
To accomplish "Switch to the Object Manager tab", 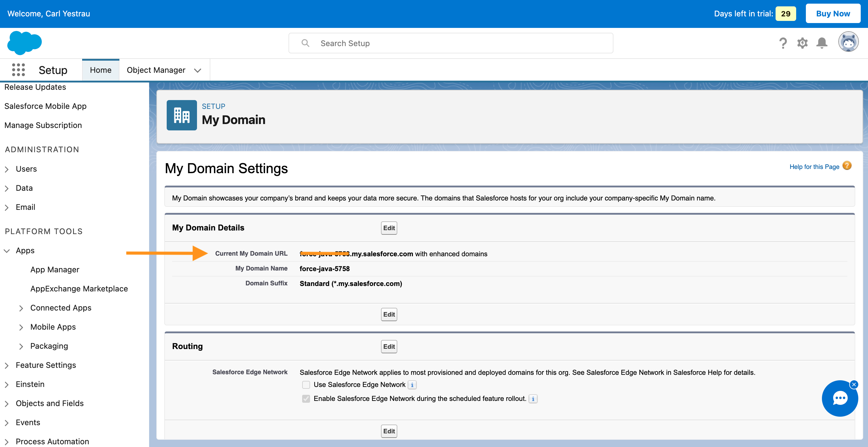I will (156, 70).
